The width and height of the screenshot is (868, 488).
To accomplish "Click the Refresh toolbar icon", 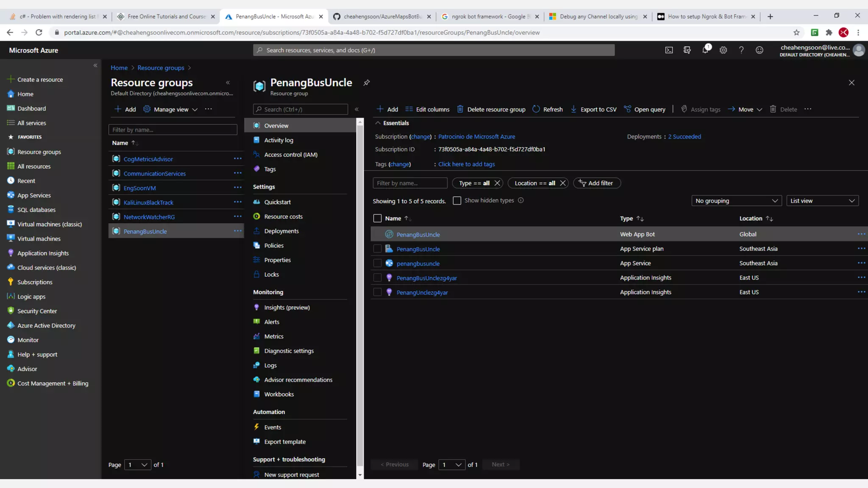I will 536,109.
